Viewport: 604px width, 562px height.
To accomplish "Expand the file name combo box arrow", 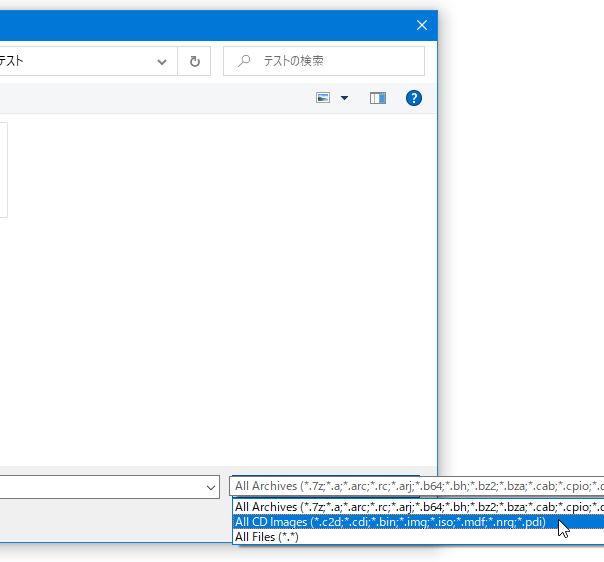I will tap(211, 487).
